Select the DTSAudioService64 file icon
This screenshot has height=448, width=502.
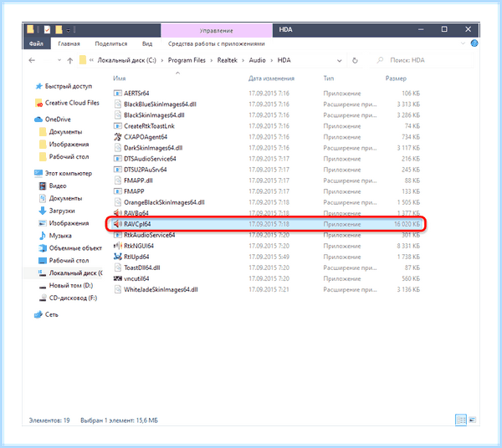(118, 159)
